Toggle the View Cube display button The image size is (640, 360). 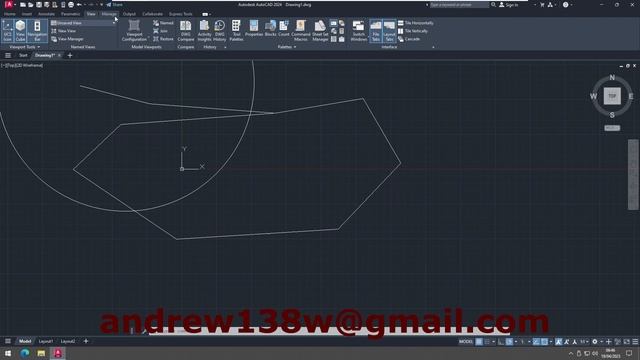click(20, 31)
